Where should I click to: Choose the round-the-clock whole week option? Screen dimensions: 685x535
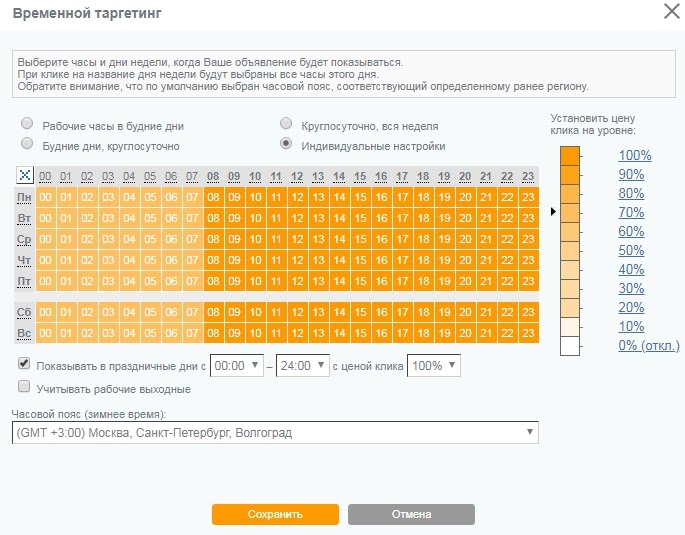287,127
